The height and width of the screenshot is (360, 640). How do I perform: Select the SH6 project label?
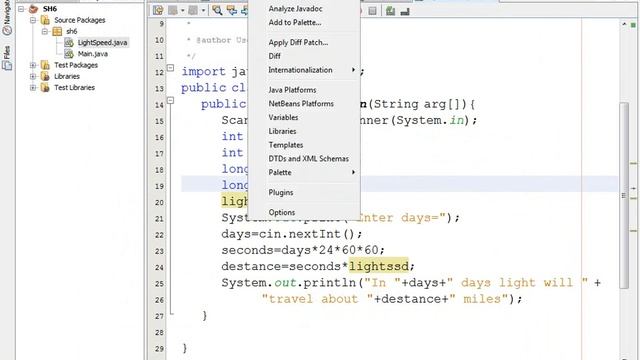tap(50, 9)
